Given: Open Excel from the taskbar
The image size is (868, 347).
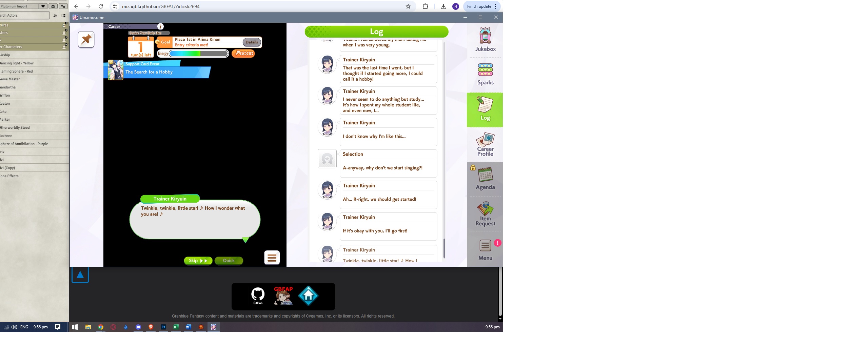Looking at the screenshot, I should pos(176,327).
